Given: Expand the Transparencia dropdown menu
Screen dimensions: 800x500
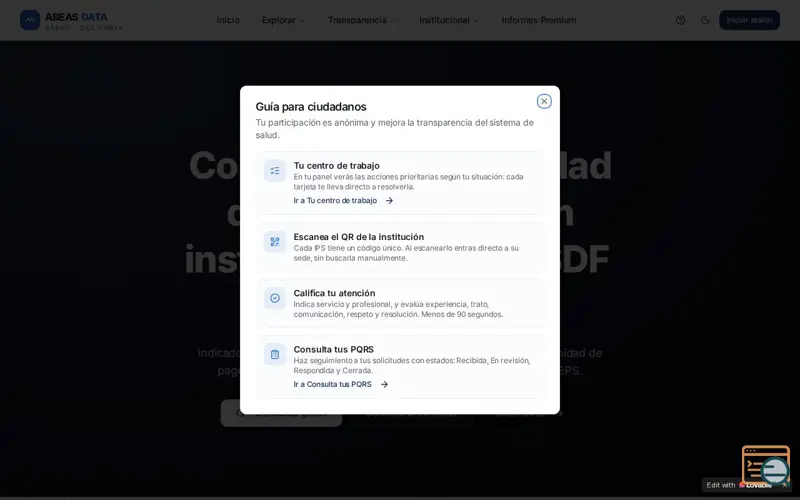Looking at the screenshot, I should click(362, 20).
